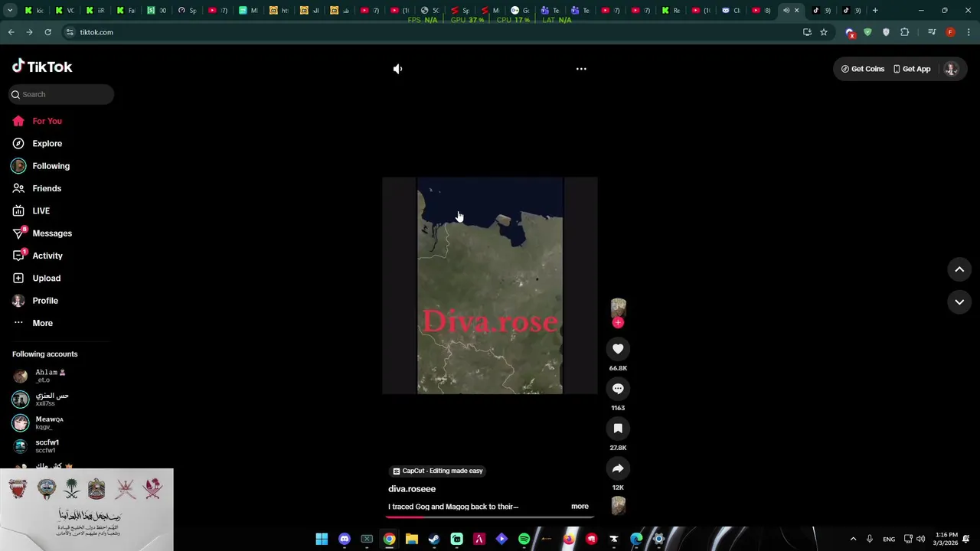980x551 pixels.
Task: Click the TikTok search field
Action: (61, 94)
